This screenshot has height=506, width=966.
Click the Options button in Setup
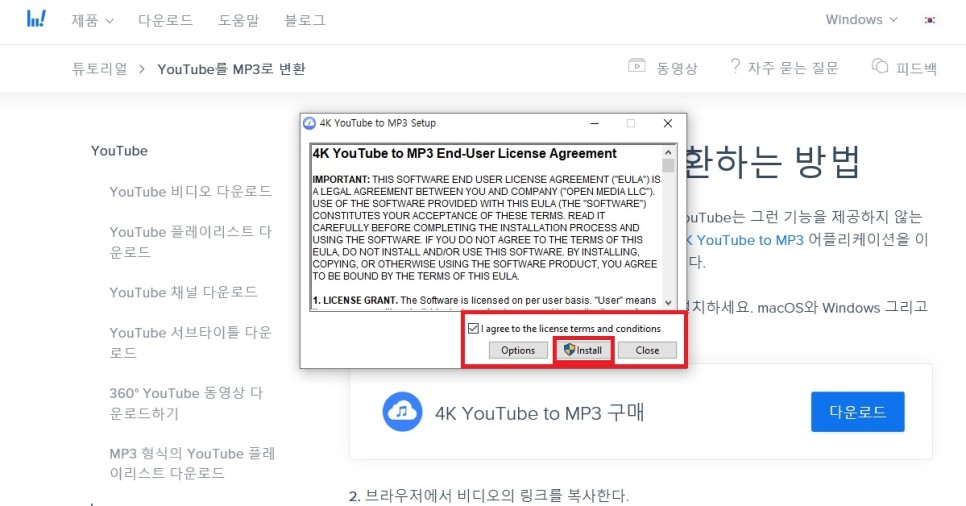click(518, 350)
